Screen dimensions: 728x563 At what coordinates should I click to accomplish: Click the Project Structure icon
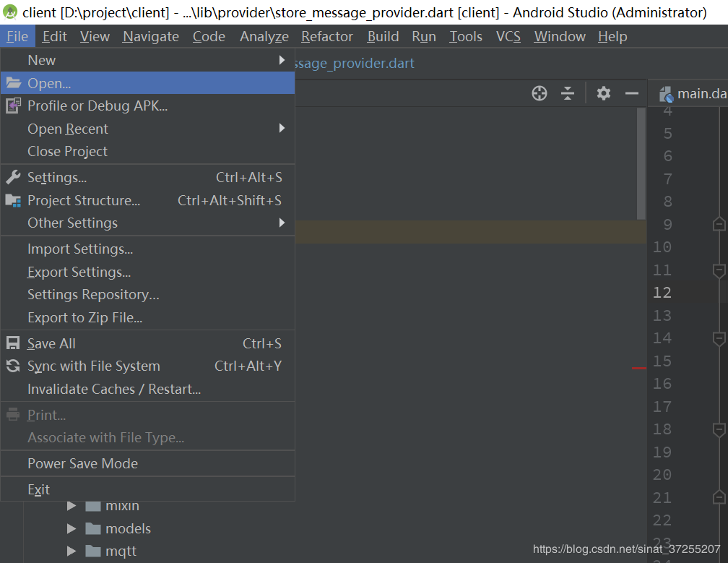(14, 200)
